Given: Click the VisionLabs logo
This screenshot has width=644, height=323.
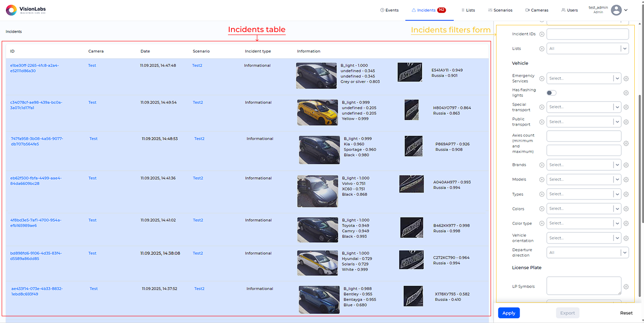Looking at the screenshot, I should pyautogui.click(x=26, y=10).
